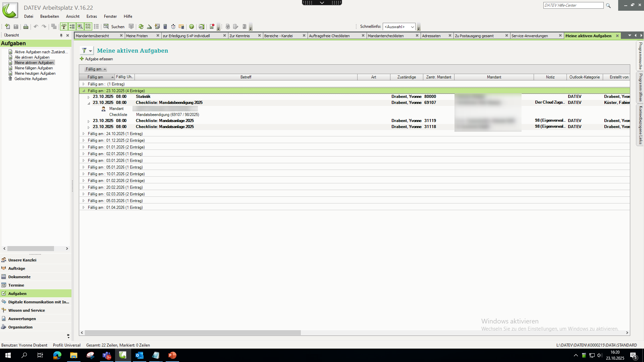
Task: Open the Schnellinfo Auswahl dropdown
Action: tap(399, 27)
